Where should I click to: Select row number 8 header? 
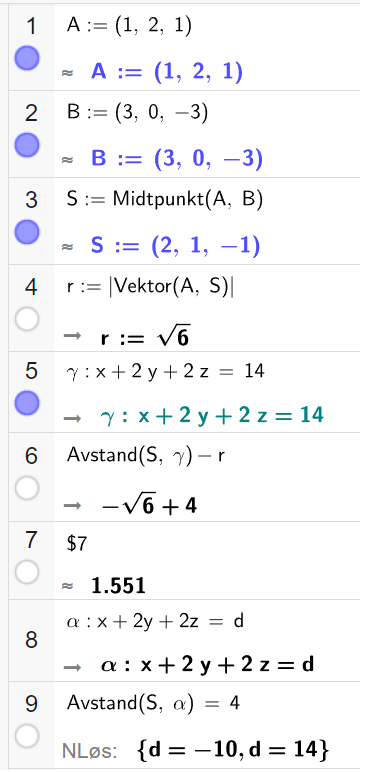(x=31, y=641)
